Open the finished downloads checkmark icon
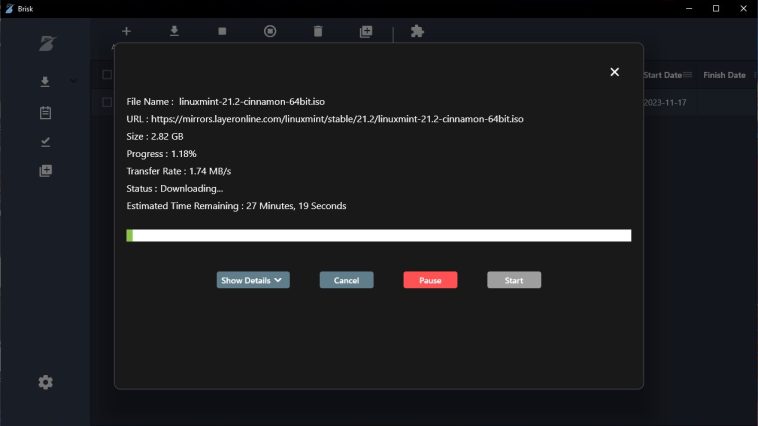 point(45,142)
